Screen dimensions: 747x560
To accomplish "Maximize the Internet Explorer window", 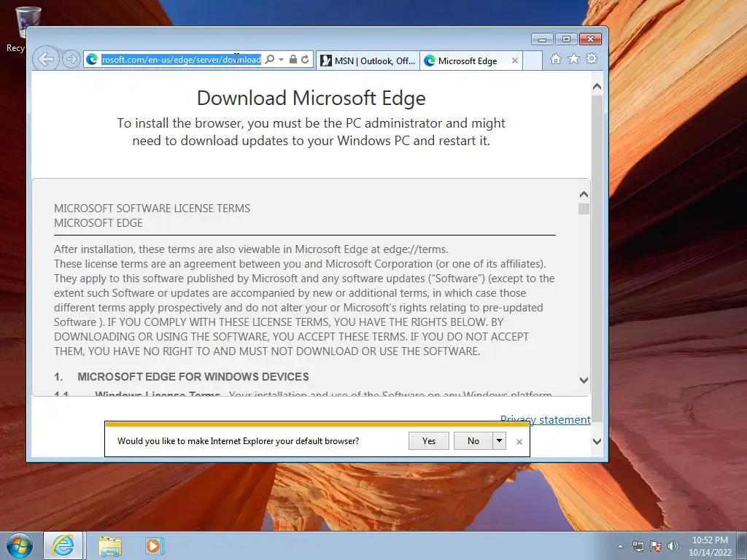I will [566, 39].
